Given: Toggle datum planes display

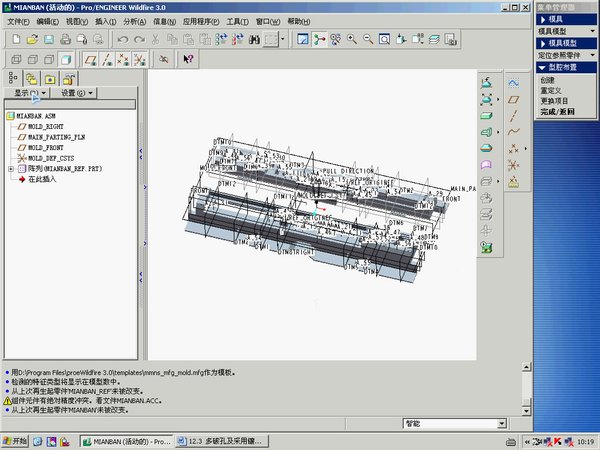Looking at the screenshot, I should click(89, 59).
